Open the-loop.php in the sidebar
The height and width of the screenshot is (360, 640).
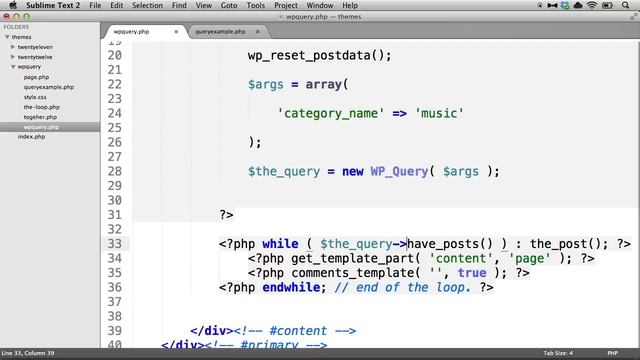(x=41, y=107)
